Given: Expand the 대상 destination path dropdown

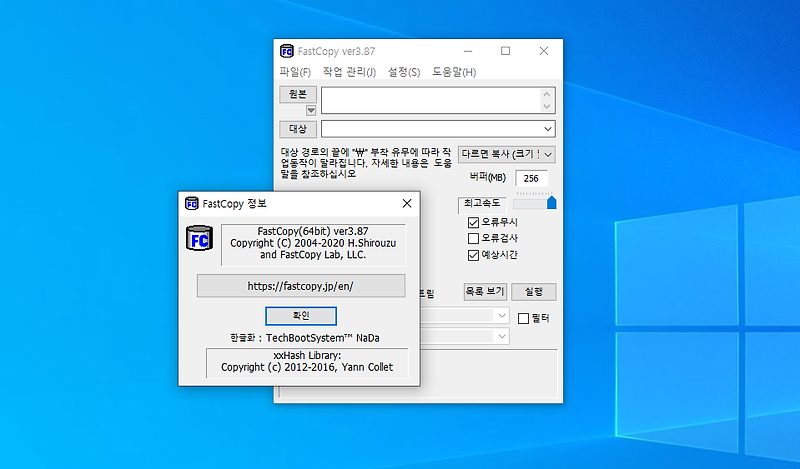Looking at the screenshot, I should click(548, 129).
